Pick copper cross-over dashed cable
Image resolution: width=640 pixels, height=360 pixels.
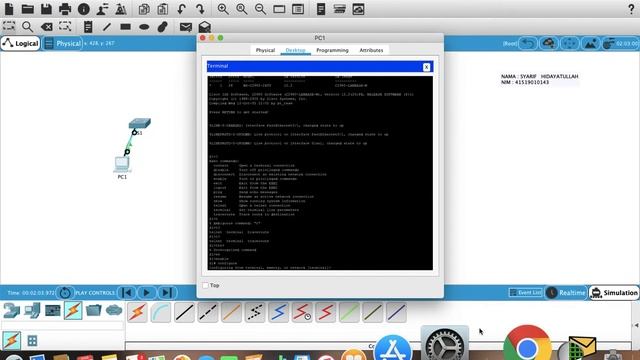[x=208, y=312]
